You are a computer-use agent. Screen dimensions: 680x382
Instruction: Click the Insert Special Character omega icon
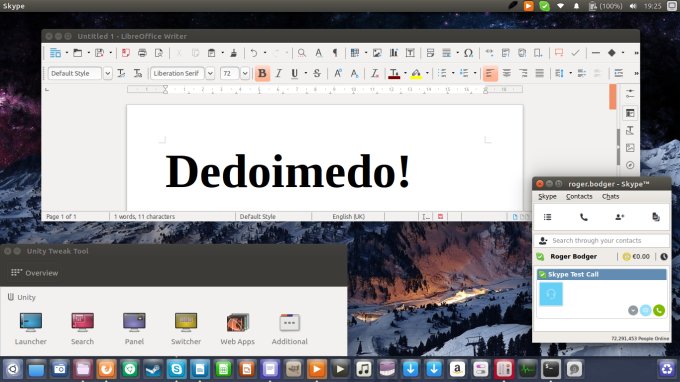pyautogui.click(x=468, y=53)
